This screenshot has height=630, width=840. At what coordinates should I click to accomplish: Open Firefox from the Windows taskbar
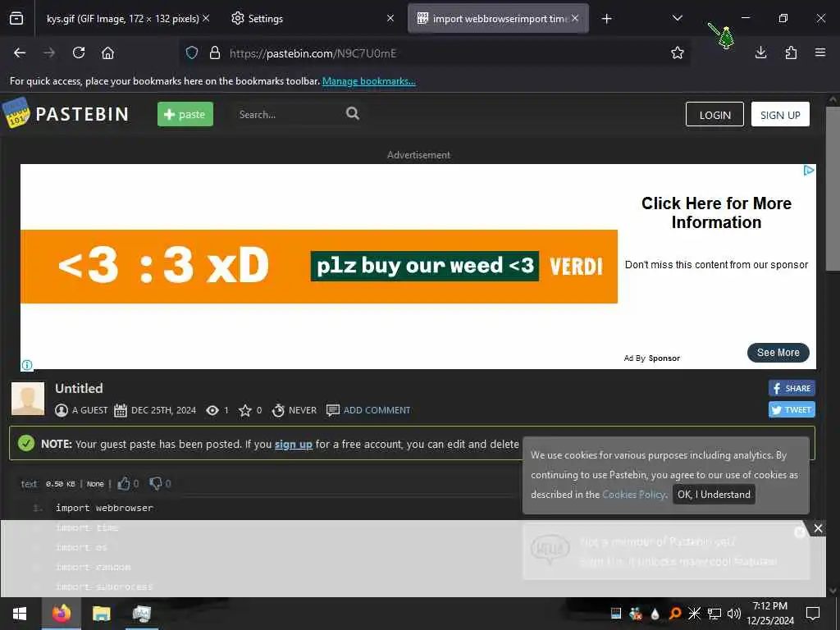(x=61, y=614)
